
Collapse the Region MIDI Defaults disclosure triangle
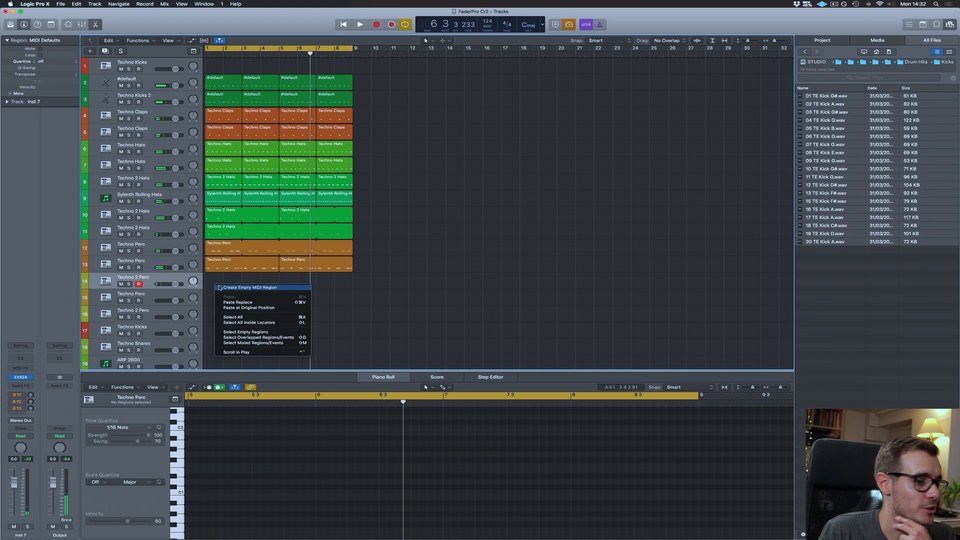click(7, 40)
